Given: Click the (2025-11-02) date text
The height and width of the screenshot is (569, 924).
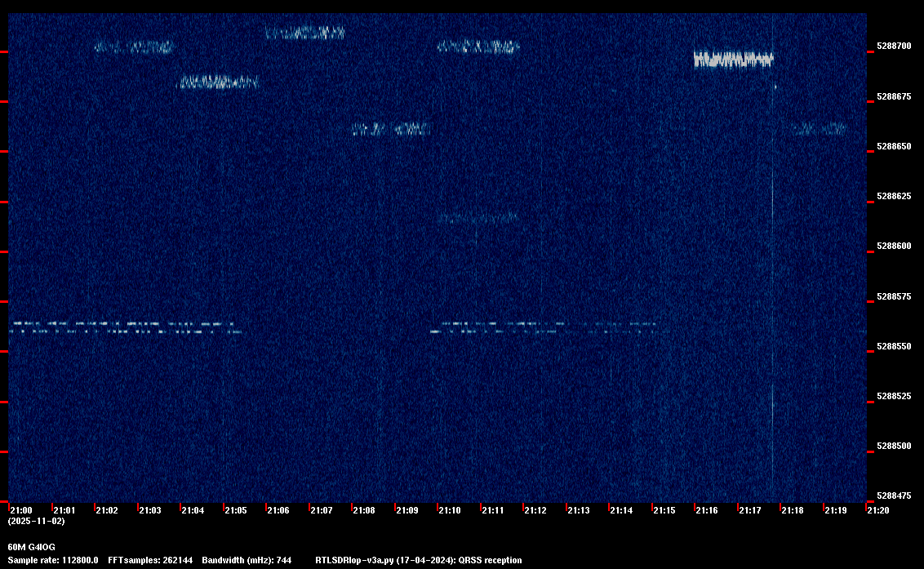Looking at the screenshot, I should pyautogui.click(x=37, y=521).
